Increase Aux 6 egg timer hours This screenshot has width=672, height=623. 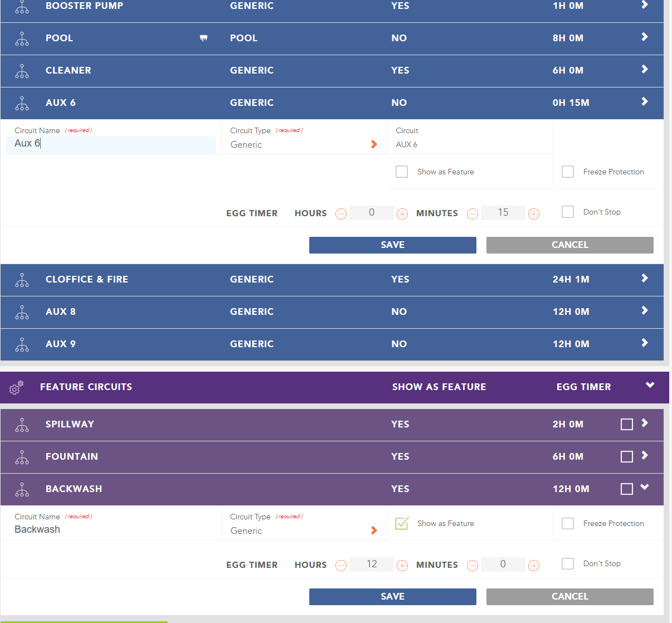click(402, 214)
